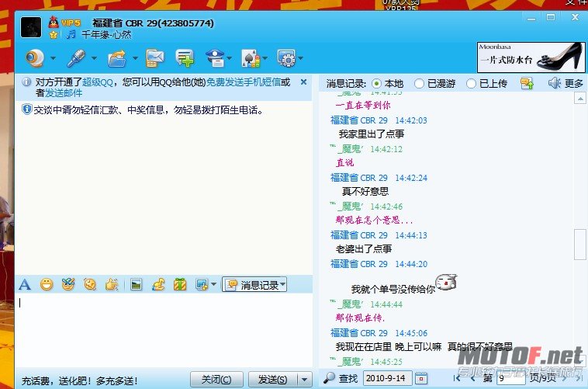Screen dimensions: 588x389
Task: Expand send file options dropdown arrow
Action: 135,58
